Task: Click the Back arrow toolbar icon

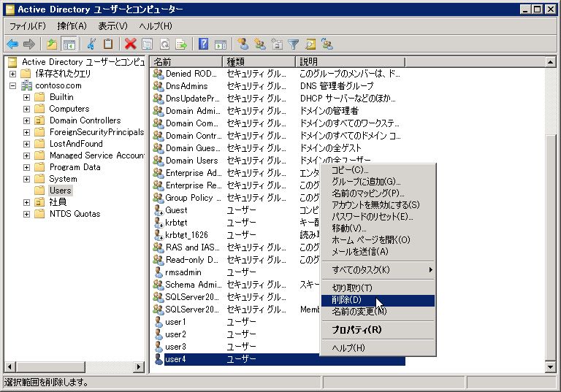Action: (12, 45)
